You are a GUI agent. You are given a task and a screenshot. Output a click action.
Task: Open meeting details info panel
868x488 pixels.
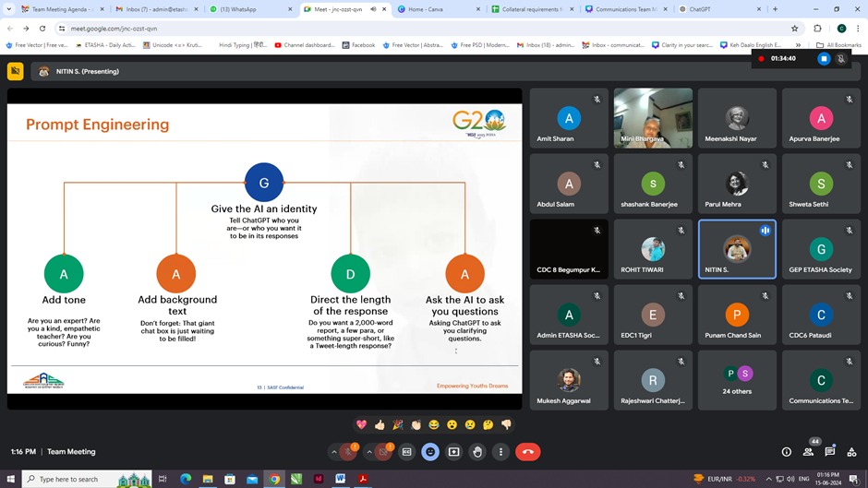point(786,452)
